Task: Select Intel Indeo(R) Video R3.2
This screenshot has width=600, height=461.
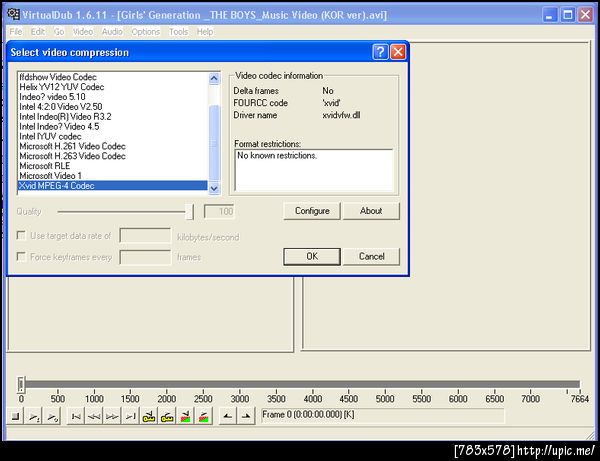Action: click(113, 117)
